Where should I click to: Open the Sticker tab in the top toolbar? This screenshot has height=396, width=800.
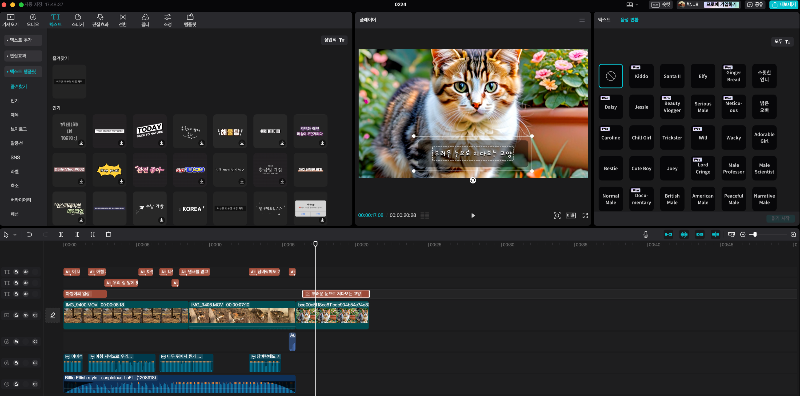(x=78, y=20)
